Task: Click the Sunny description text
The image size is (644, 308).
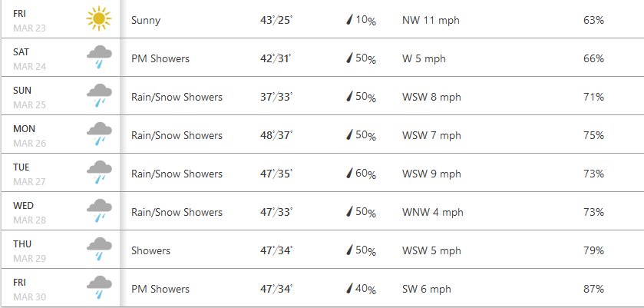Action: (146, 21)
